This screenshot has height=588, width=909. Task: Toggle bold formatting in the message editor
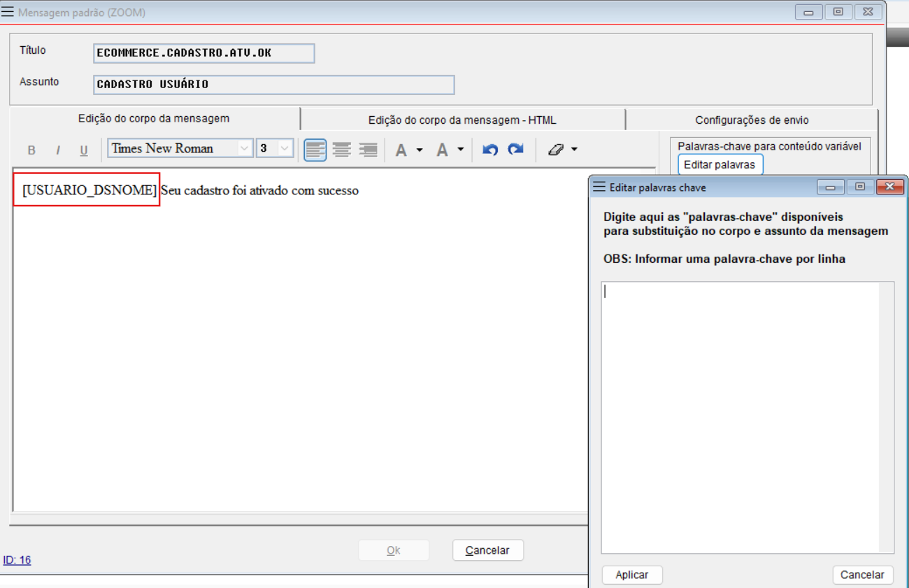(31, 150)
